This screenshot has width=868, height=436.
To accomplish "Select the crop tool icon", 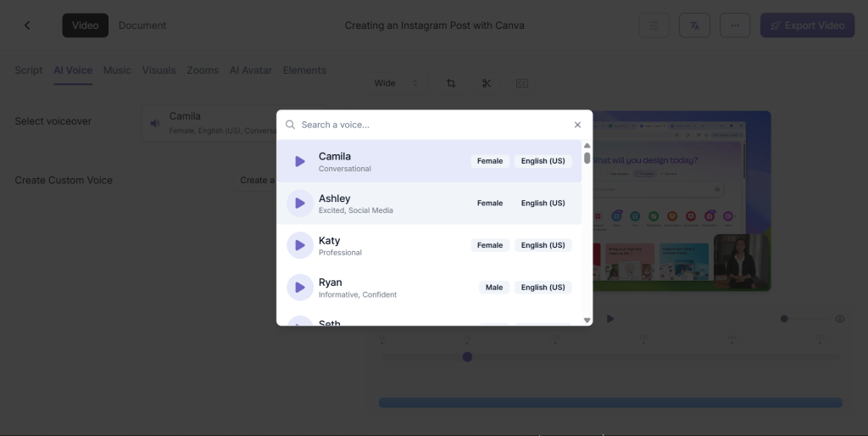I will point(451,83).
